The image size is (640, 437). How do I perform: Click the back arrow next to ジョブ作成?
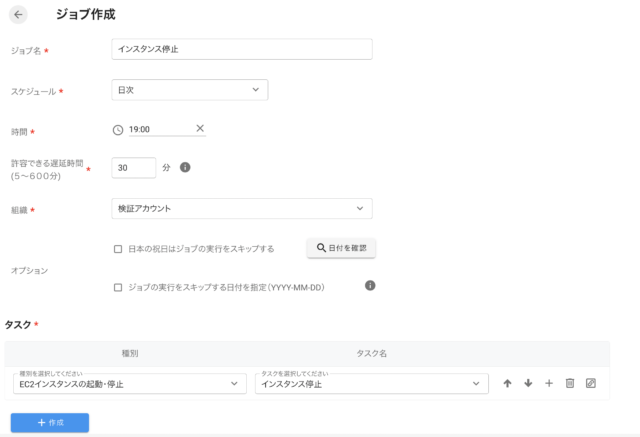(x=19, y=15)
